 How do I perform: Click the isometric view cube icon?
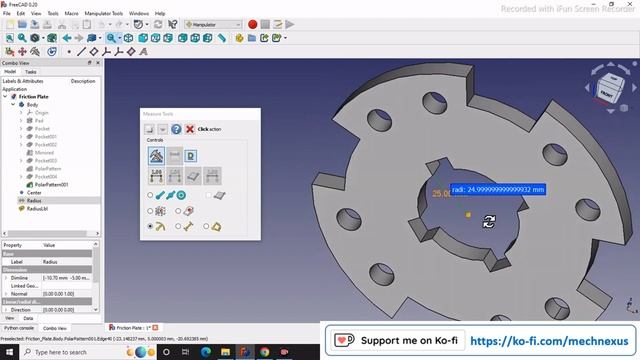click(129, 38)
